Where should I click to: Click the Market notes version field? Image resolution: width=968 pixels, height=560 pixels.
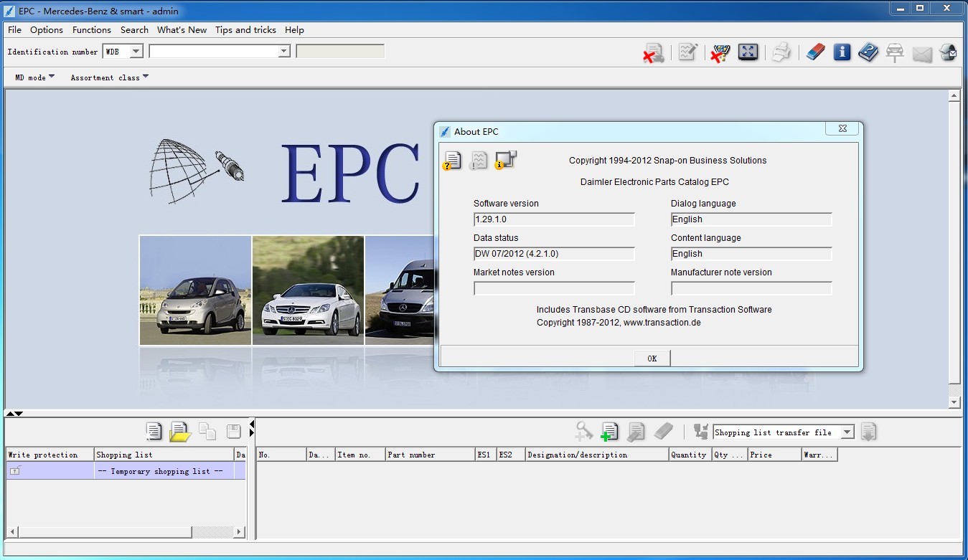[554, 288]
